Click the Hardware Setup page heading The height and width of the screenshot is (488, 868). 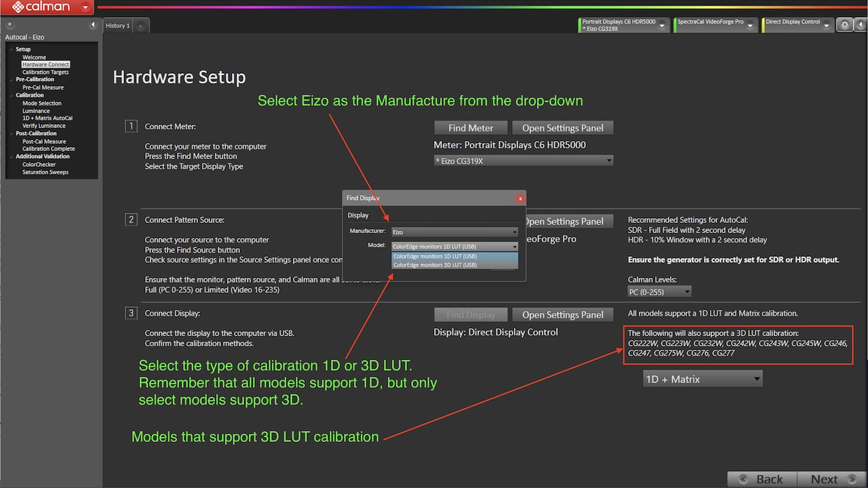pos(179,77)
